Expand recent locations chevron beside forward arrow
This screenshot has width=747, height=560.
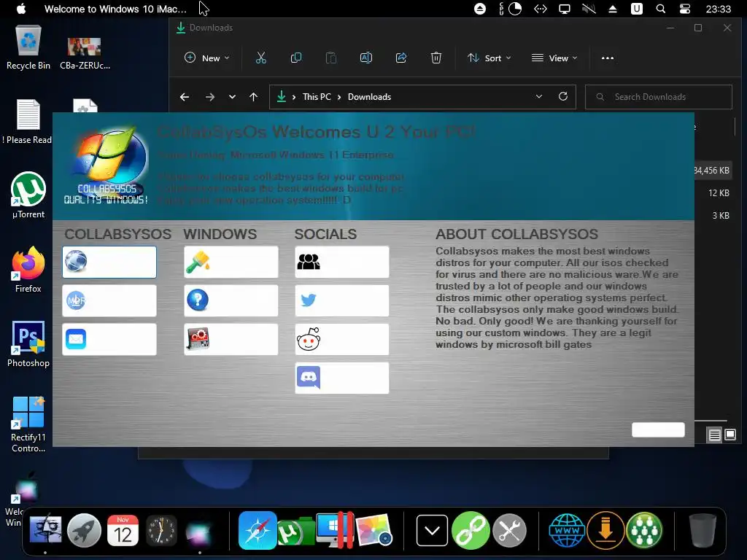(232, 97)
